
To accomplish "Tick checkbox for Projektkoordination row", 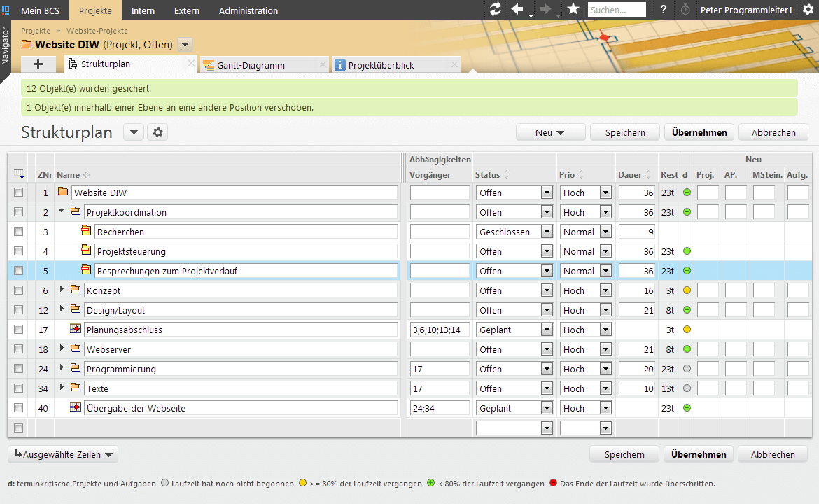I will pyautogui.click(x=19, y=211).
